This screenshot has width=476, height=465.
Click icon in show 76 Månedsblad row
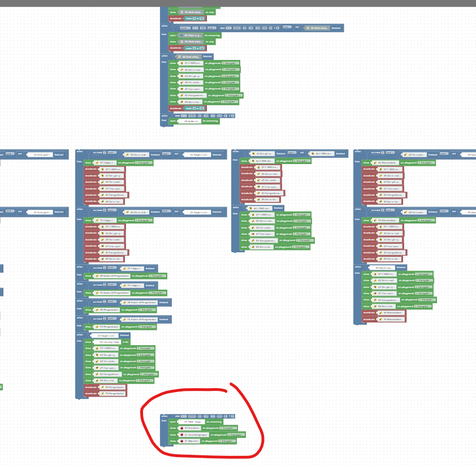375,220
